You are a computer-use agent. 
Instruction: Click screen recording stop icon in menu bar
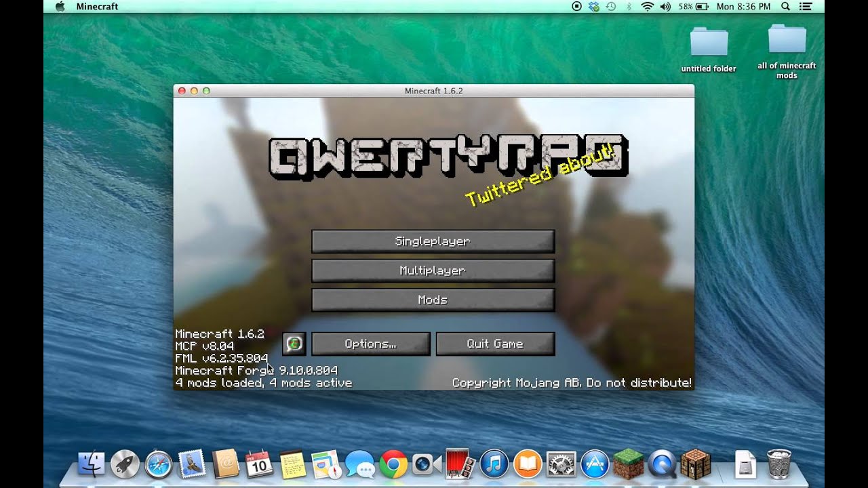click(x=577, y=7)
